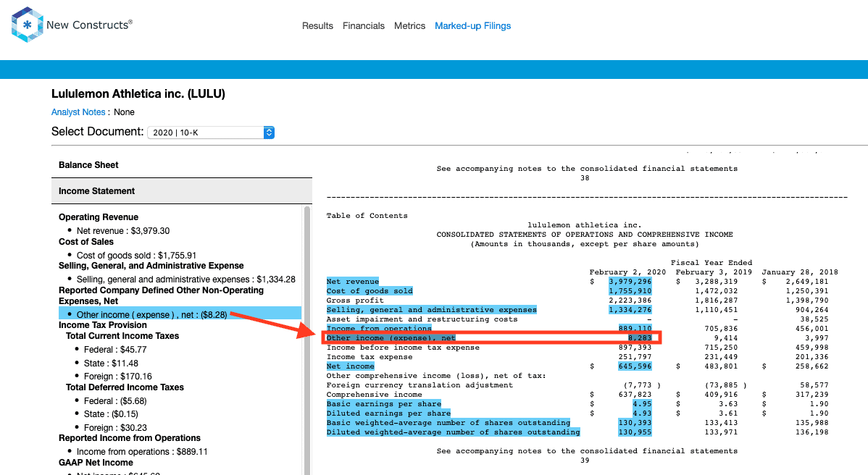Screen dimensions: 868x475
Task: Select State : $11.48 item
Action: tap(111, 363)
